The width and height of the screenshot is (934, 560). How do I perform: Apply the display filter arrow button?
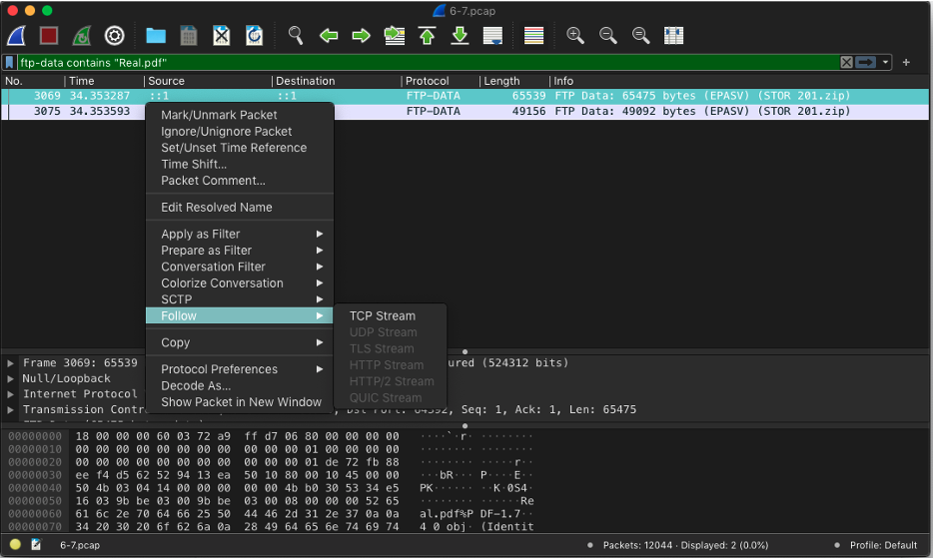[x=865, y=63]
